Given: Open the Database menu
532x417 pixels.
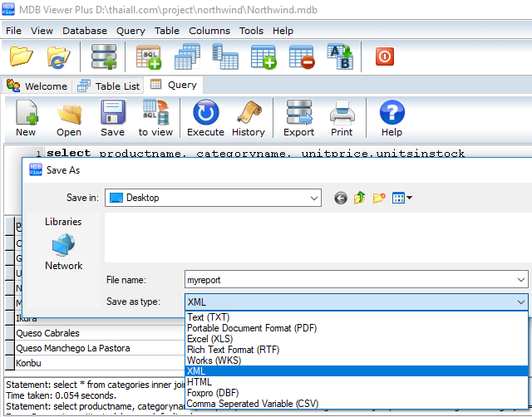Looking at the screenshot, I should click(85, 31).
